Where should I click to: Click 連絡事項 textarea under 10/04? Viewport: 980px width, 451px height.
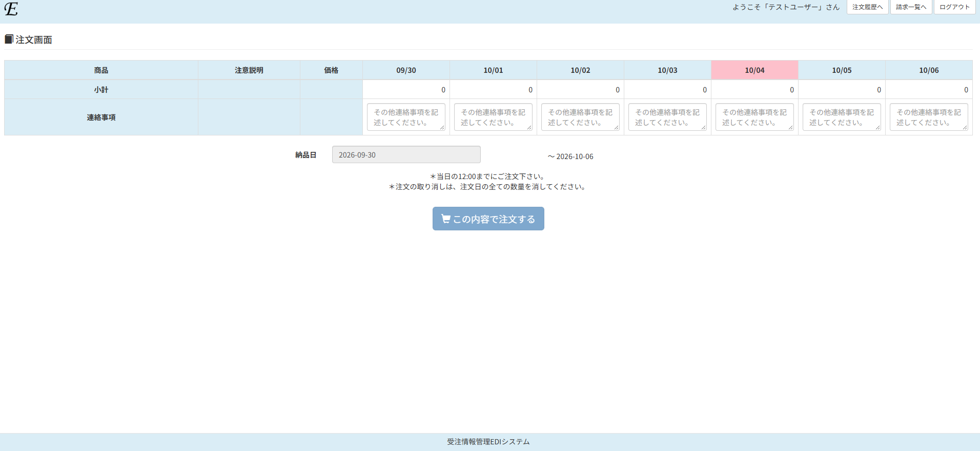click(x=754, y=117)
